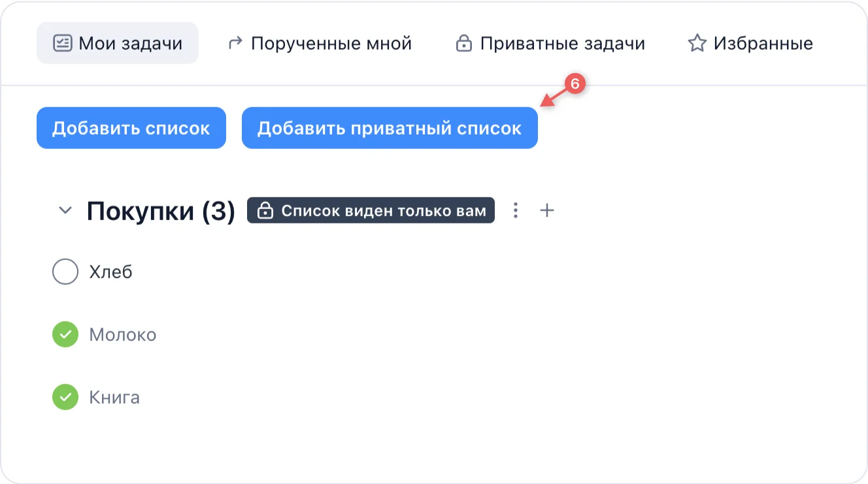Screen dimensions: 868x484
Task: Click the Список виден только вам badge
Action: (x=371, y=210)
